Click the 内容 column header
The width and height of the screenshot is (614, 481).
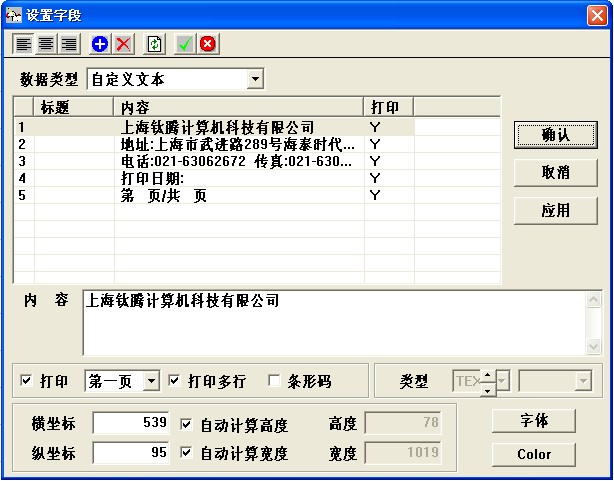pos(238,106)
